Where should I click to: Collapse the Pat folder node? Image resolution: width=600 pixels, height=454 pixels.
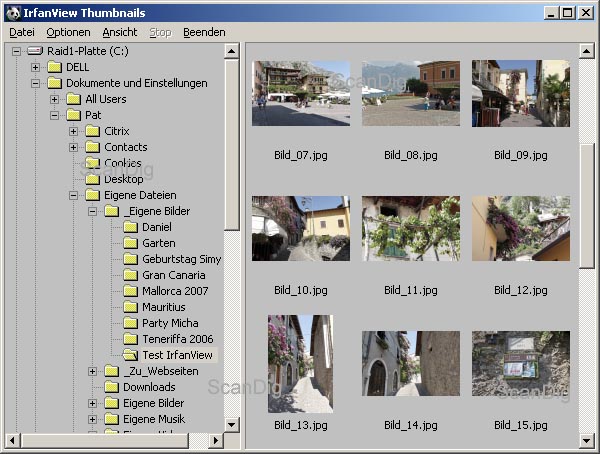click(x=54, y=115)
